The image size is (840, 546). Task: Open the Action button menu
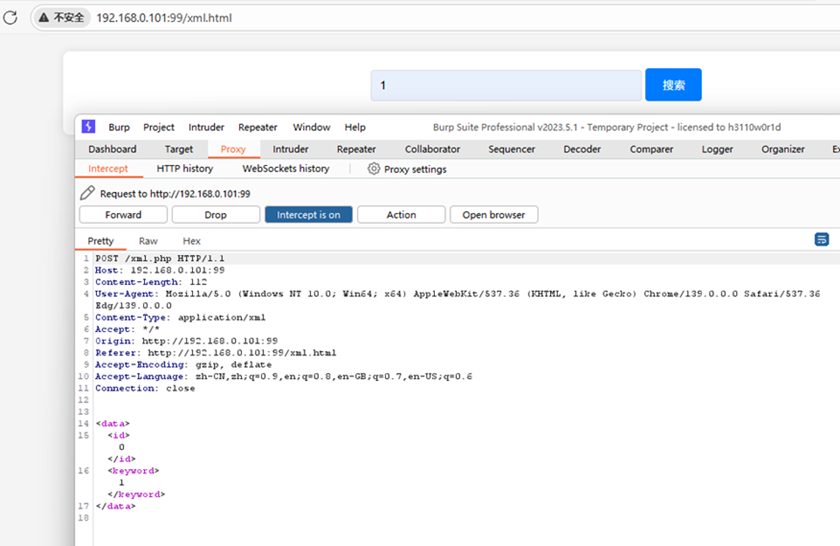401,214
